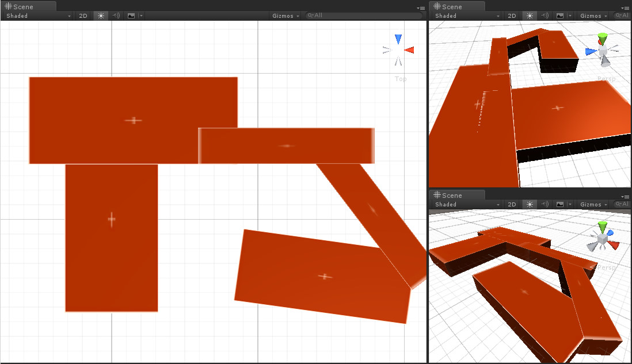This screenshot has width=632, height=364.
Task: Click the green Y axis cone on top-right gizmo
Action: pyautogui.click(x=602, y=37)
